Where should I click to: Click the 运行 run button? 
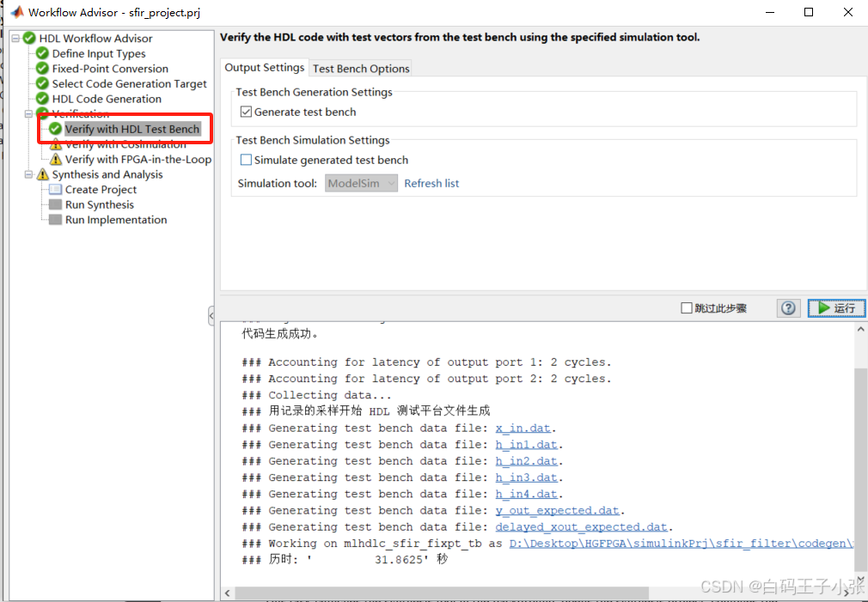coord(836,308)
